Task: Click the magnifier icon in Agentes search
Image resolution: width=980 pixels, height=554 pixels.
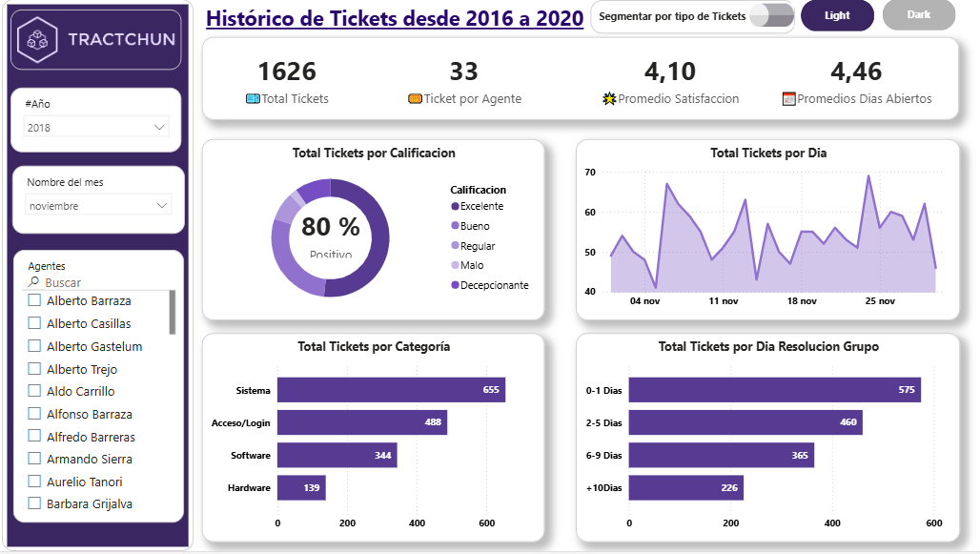Action: (34, 282)
